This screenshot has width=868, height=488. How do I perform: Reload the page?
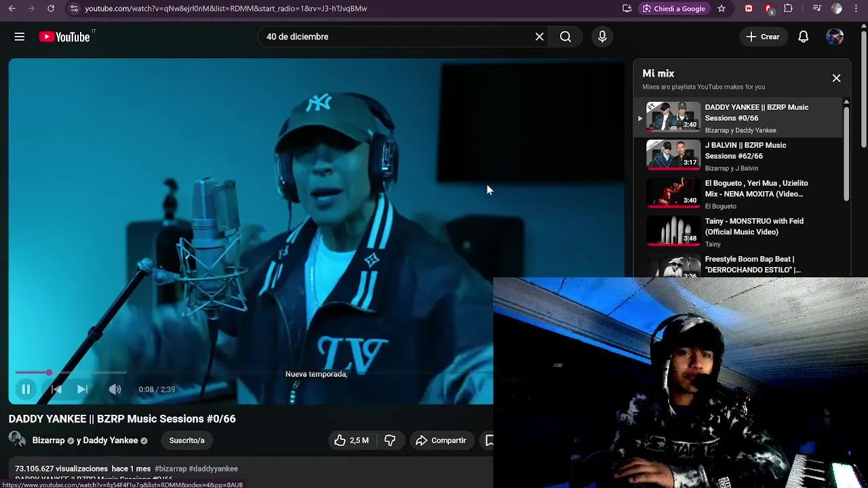click(51, 8)
